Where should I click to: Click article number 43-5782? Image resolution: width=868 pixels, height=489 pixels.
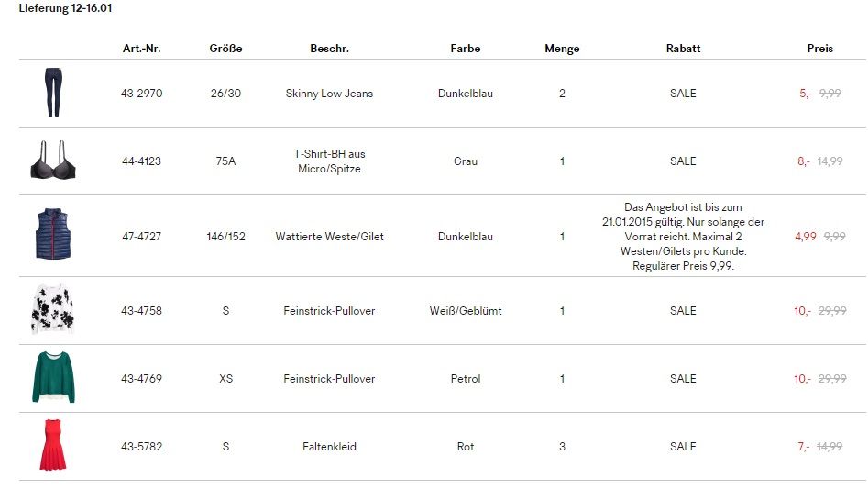pyautogui.click(x=141, y=447)
